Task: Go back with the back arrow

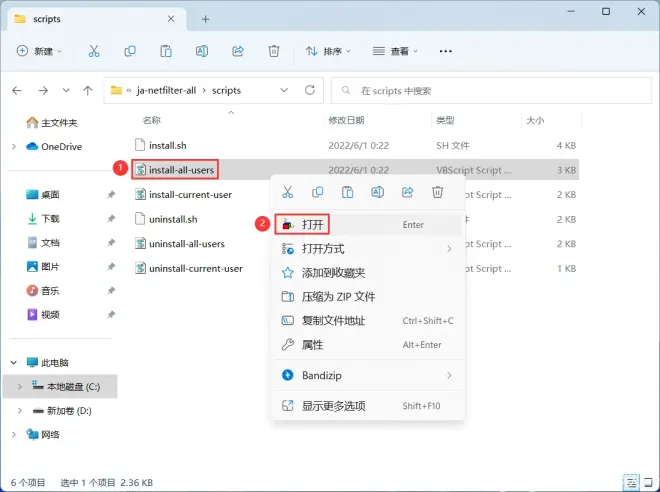Action: click(x=17, y=90)
